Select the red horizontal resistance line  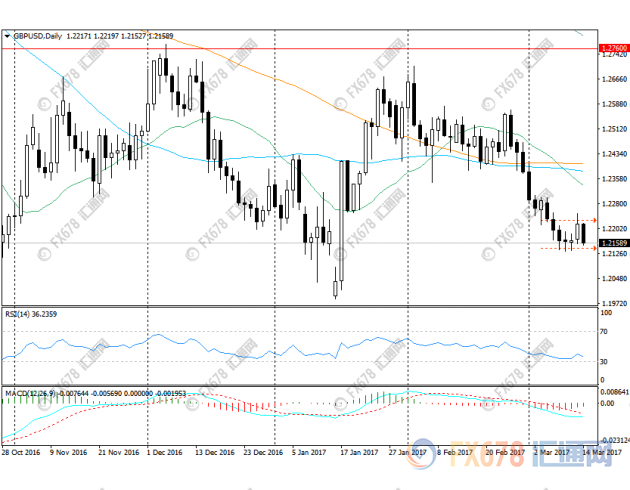pyautogui.click(x=300, y=48)
